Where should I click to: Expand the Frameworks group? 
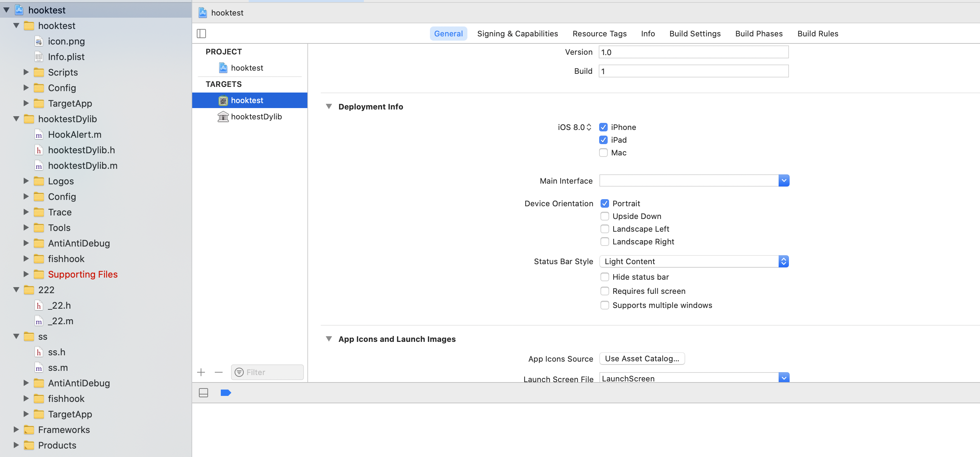[16, 429]
